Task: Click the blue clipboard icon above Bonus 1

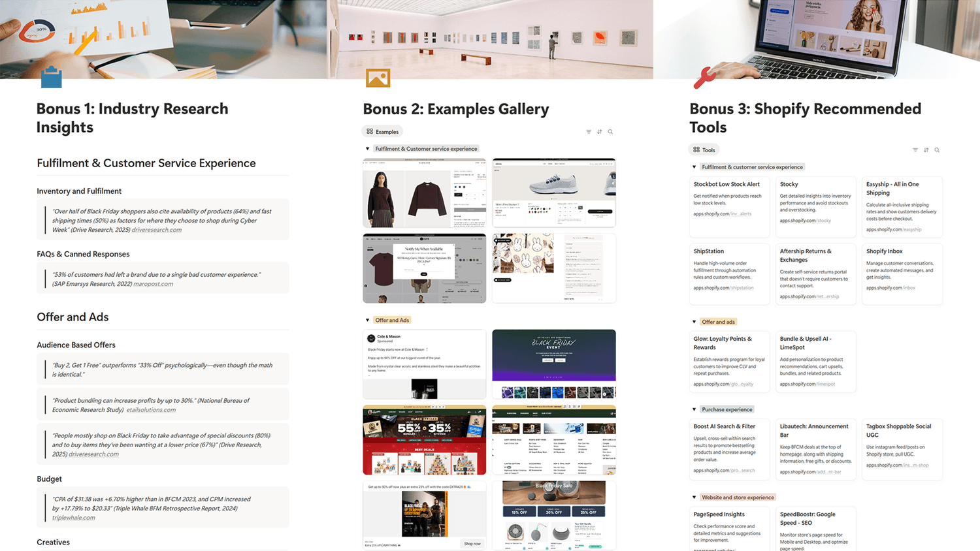Action: coord(51,77)
